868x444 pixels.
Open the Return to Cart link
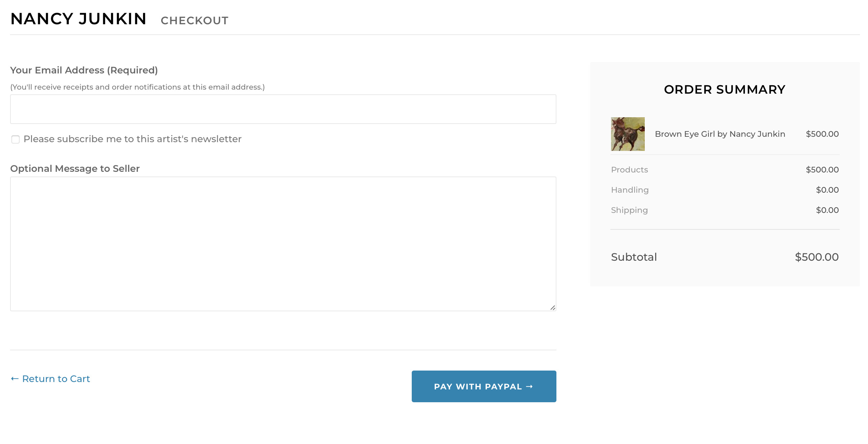click(x=56, y=379)
